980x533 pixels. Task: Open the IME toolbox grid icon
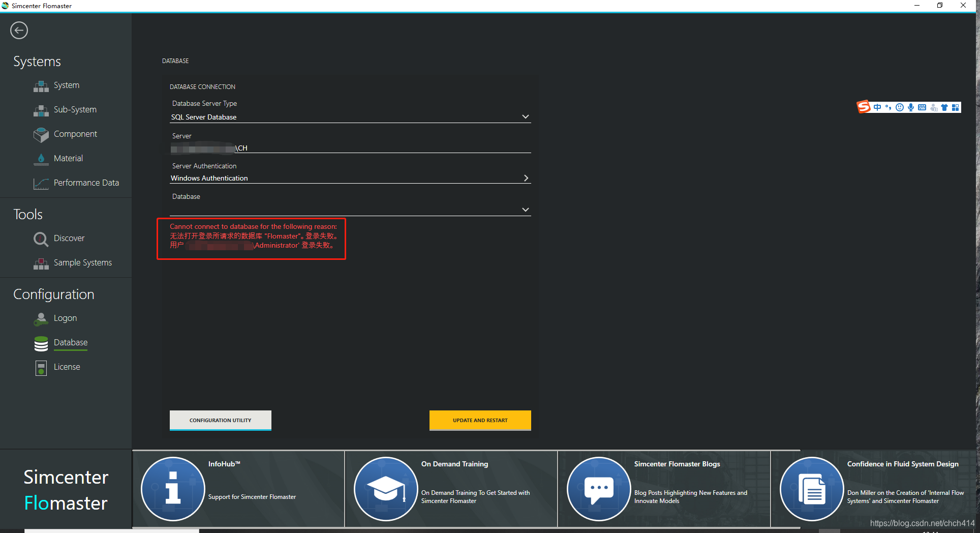click(956, 107)
